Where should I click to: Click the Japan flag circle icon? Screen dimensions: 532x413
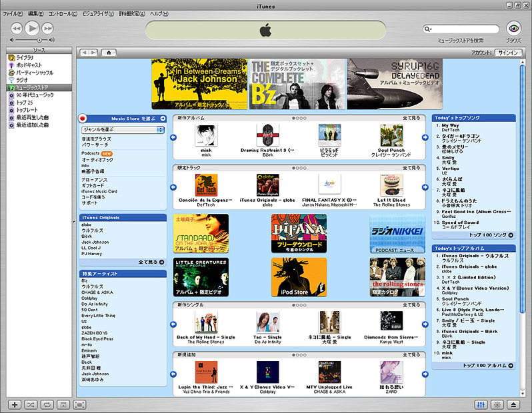pyautogui.click(x=83, y=119)
